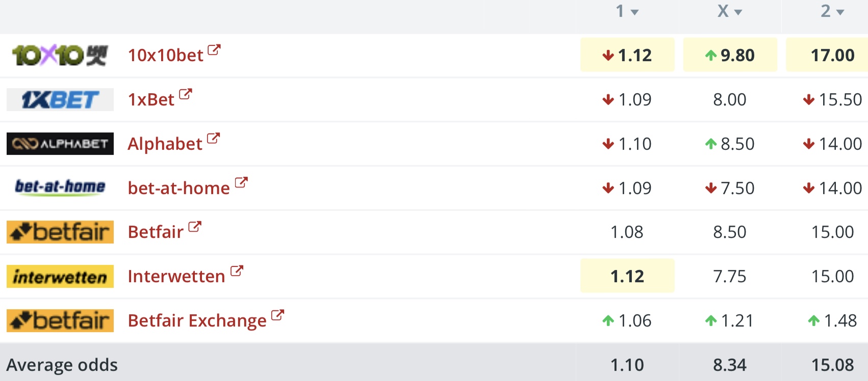Select Interwetten highlighted 1.12 home odds
The image size is (868, 381).
(x=627, y=276)
